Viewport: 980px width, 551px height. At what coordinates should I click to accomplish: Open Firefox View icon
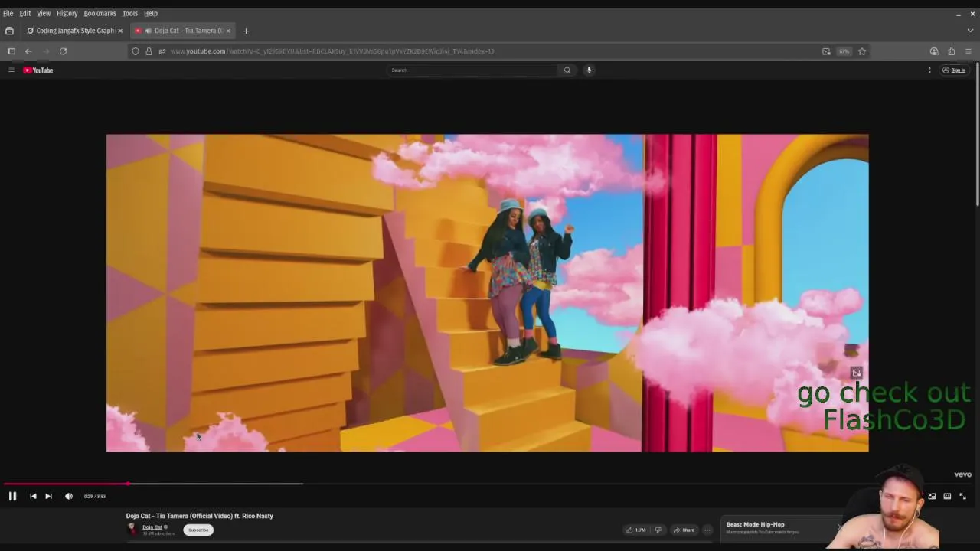[x=9, y=31]
